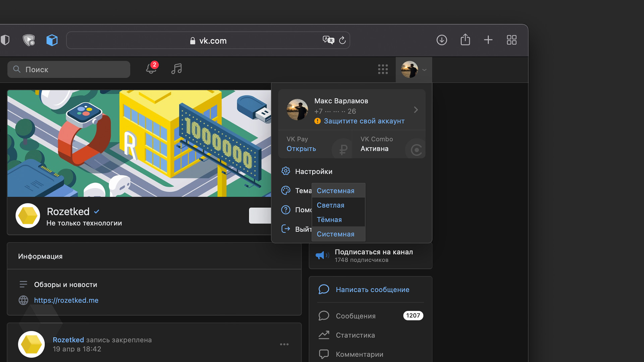
Task: Open https://rozetked.me link
Action: (66, 300)
